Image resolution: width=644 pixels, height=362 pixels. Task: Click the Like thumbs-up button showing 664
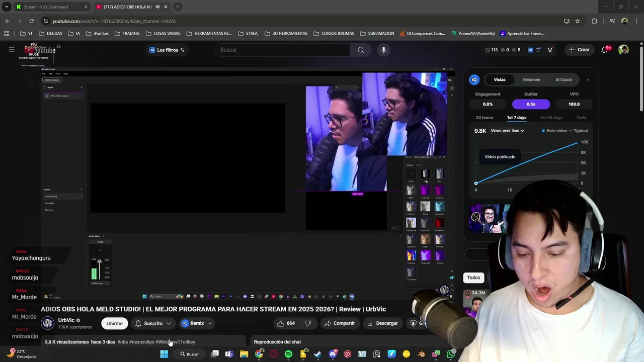[286, 323]
